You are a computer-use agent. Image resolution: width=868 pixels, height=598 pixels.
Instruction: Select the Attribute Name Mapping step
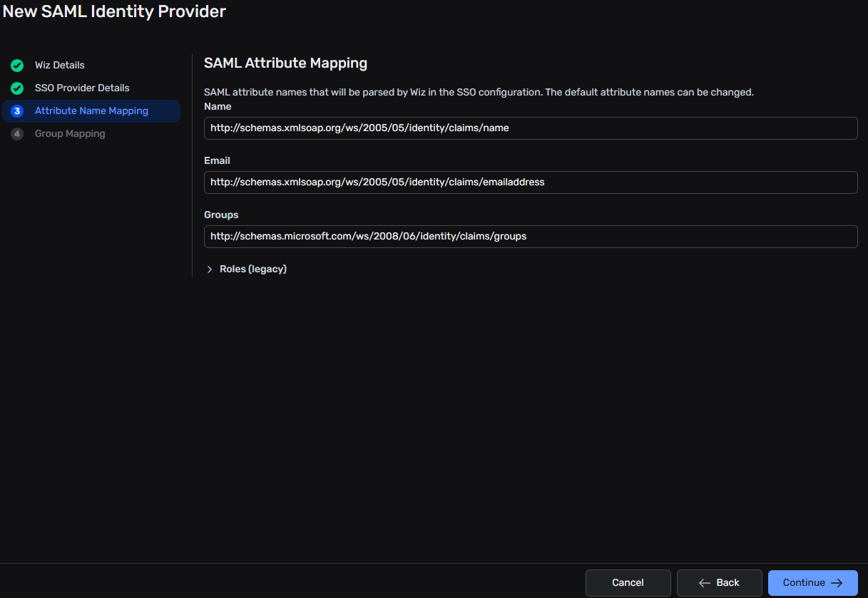(x=91, y=111)
